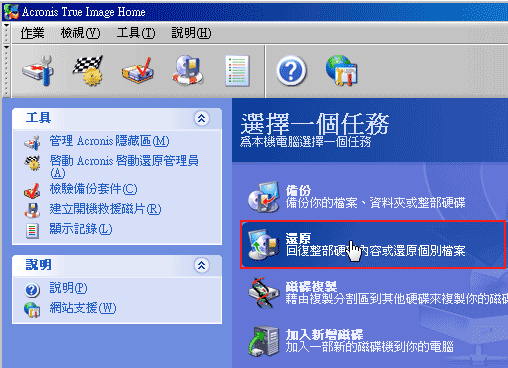Click the Startup Recovery Manager toolbar icon with checkered flag
The height and width of the screenshot is (368, 508).
(88, 70)
